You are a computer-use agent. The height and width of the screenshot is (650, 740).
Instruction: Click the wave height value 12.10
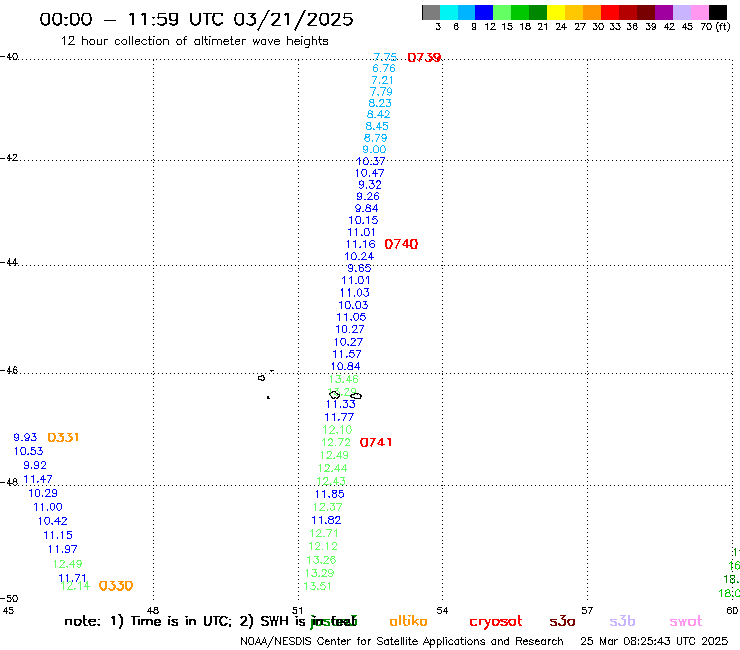click(337, 430)
